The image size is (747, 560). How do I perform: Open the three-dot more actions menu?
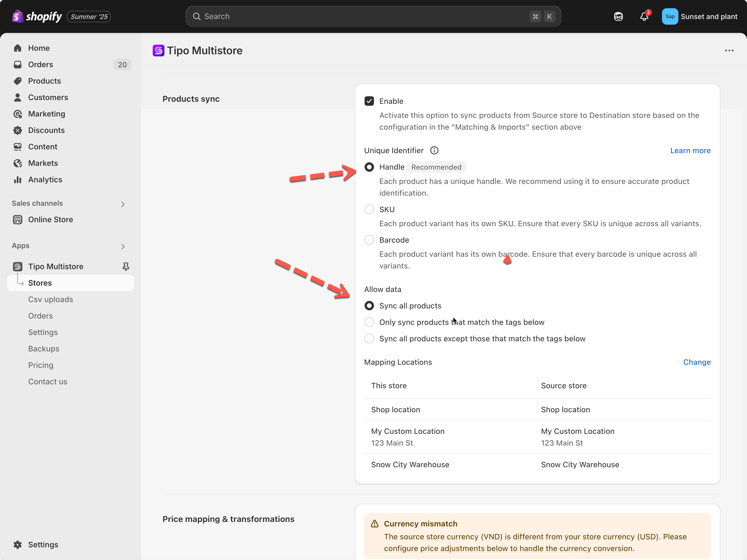click(729, 51)
